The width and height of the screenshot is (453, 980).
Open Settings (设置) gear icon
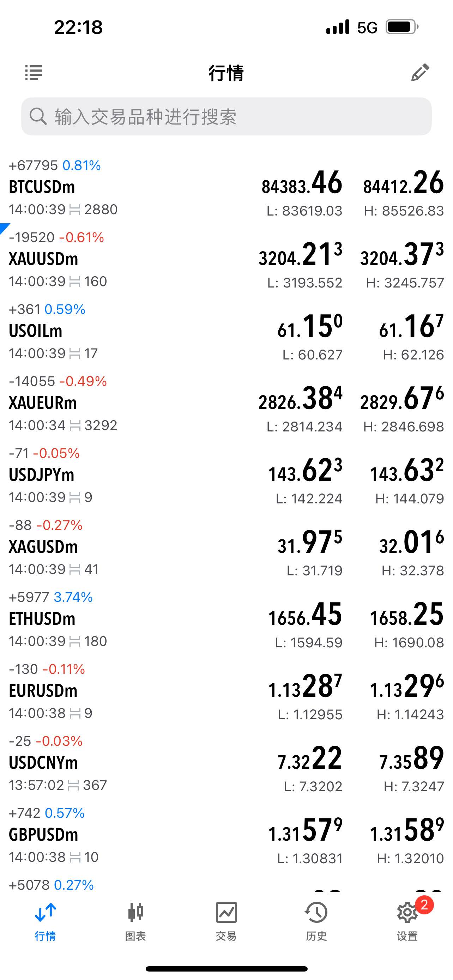[406, 912]
